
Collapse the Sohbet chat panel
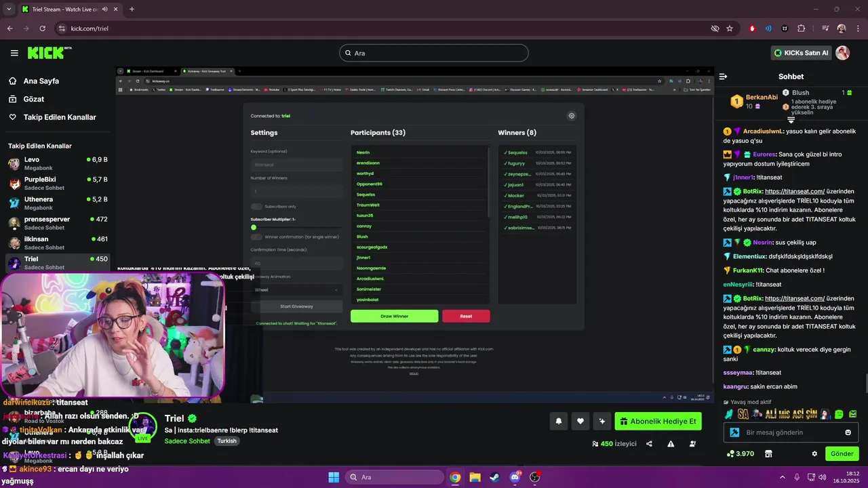(x=723, y=77)
